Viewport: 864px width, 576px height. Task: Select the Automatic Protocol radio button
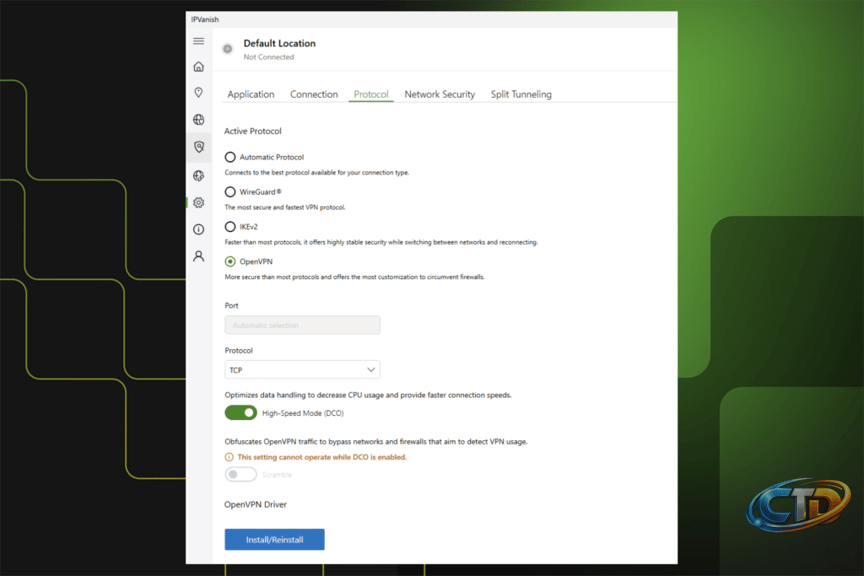tap(230, 157)
